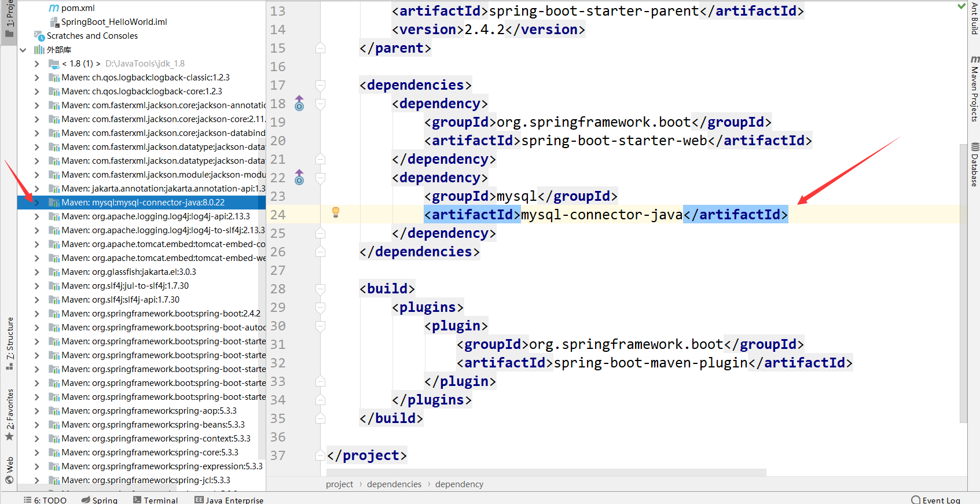Fold the plugin block at line 30
The image size is (980, 504).
tap(320, 326)
